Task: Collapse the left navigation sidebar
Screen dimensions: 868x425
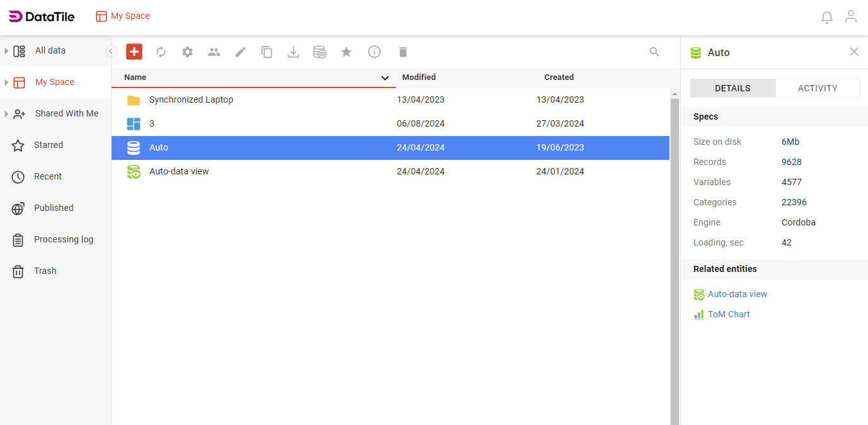Action: (111, 51)
